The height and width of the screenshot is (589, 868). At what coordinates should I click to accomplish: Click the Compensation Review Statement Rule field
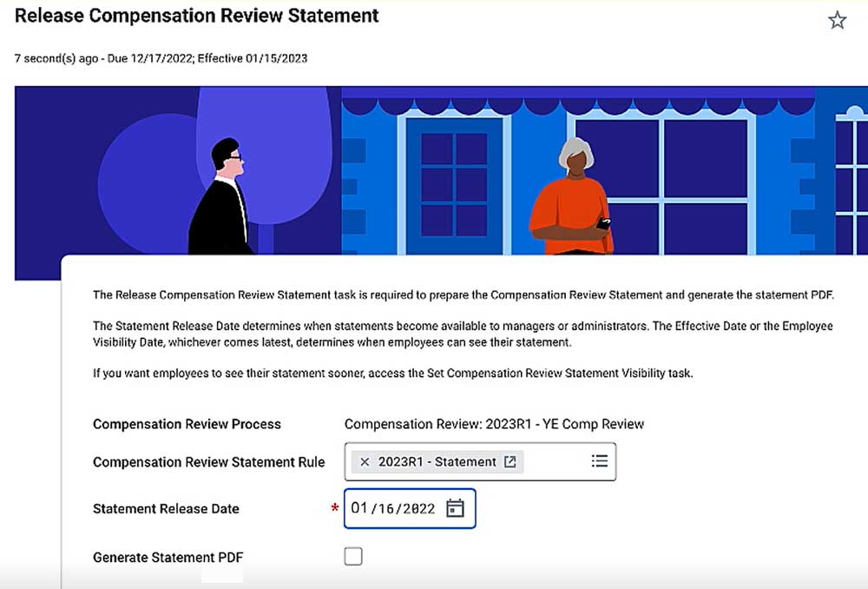480,461
